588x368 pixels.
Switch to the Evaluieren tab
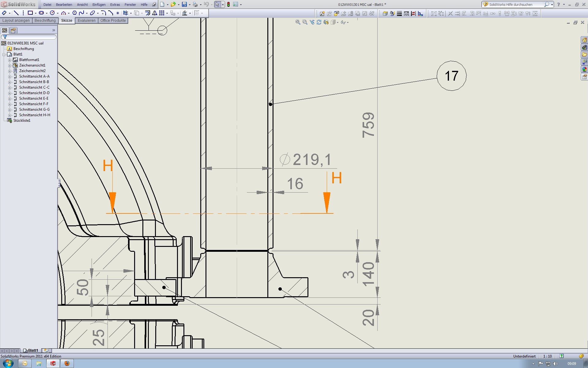click(x=86, y=21)
